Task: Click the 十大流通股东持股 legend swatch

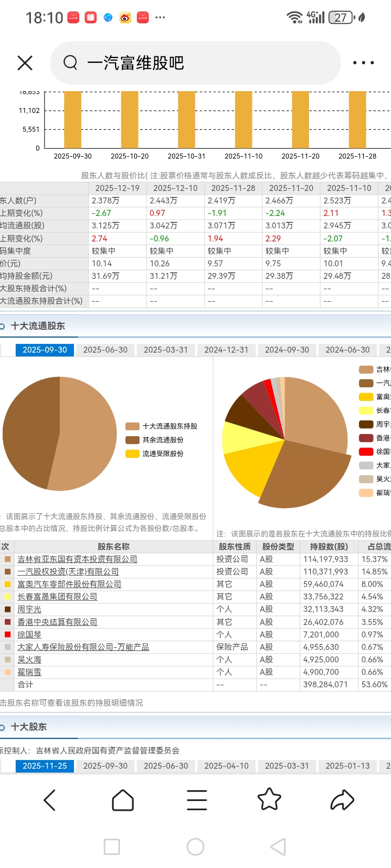Action: pyautogui.click(x=133, y=426)
